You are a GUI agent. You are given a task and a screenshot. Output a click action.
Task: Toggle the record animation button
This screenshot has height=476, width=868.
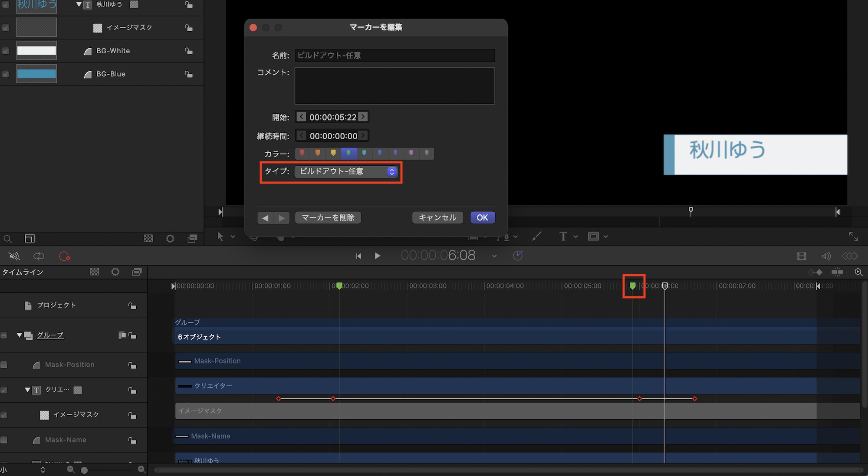pos(64,256)
